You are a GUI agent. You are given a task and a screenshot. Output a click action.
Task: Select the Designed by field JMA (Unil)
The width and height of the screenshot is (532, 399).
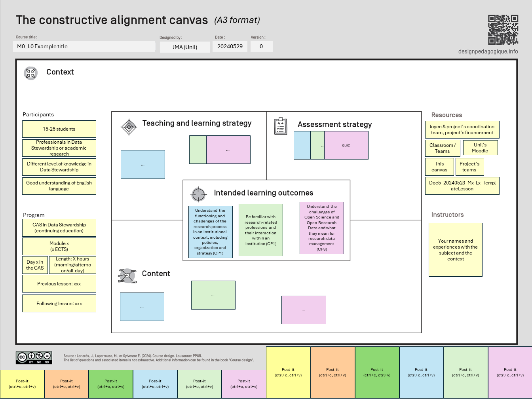(185, 47)
